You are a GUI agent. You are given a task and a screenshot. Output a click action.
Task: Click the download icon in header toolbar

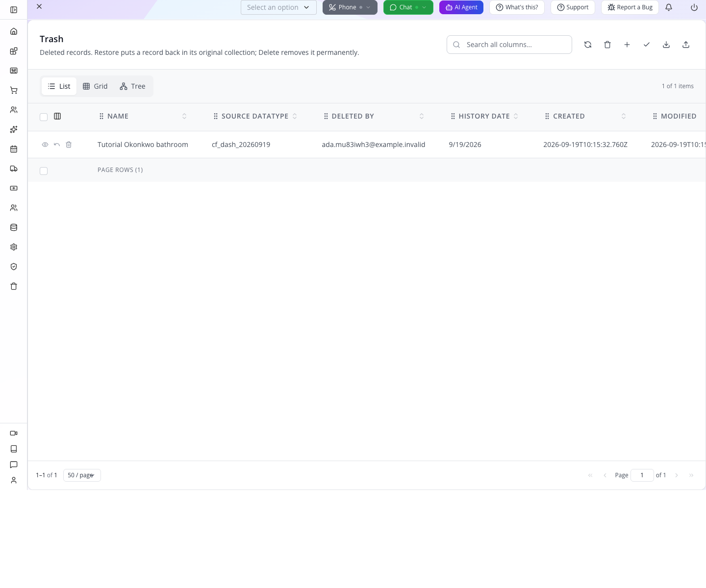pos(666,45)
